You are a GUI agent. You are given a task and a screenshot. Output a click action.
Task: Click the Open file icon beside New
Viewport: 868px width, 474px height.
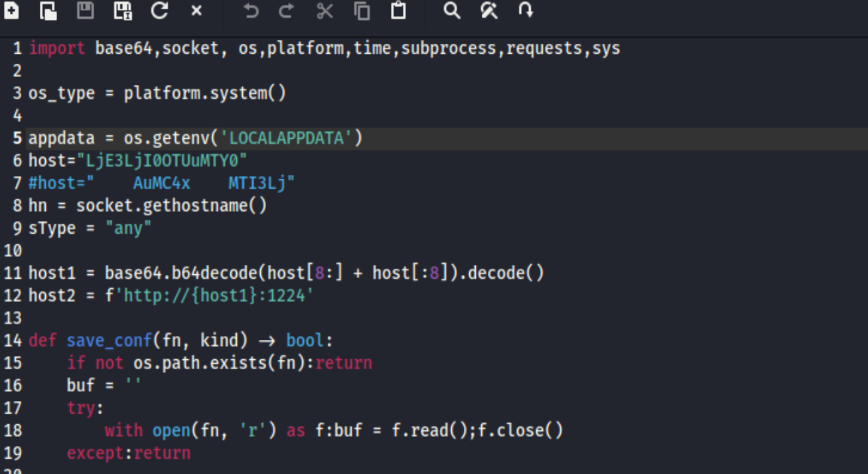tap(48, 11)
